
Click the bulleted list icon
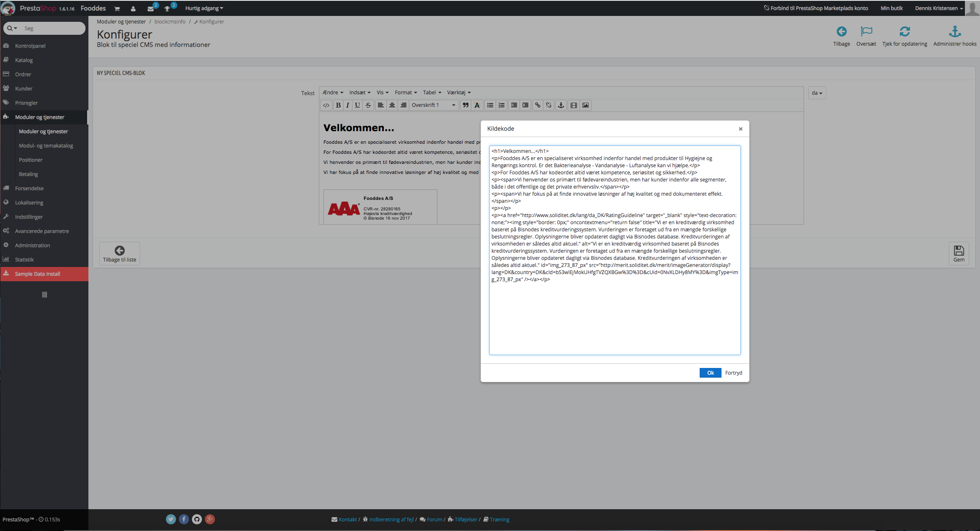[x=490, y=105]
